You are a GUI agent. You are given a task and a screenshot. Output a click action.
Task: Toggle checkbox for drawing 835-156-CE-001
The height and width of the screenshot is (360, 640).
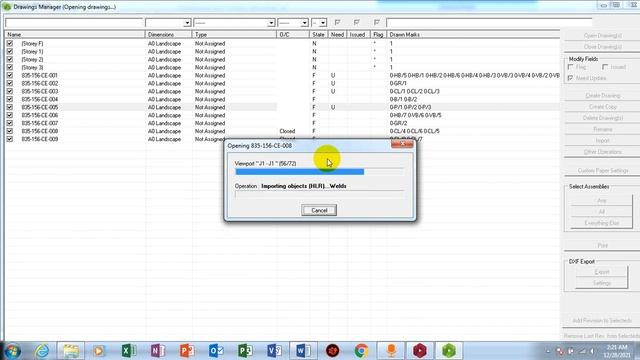(10, 75)
